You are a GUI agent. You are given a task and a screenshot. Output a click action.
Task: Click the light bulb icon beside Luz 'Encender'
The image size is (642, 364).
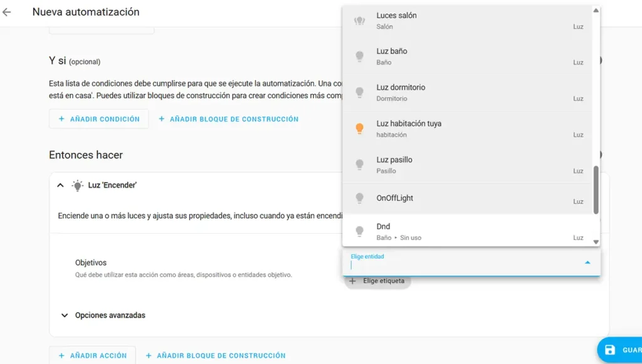click(x=78, y=185)
